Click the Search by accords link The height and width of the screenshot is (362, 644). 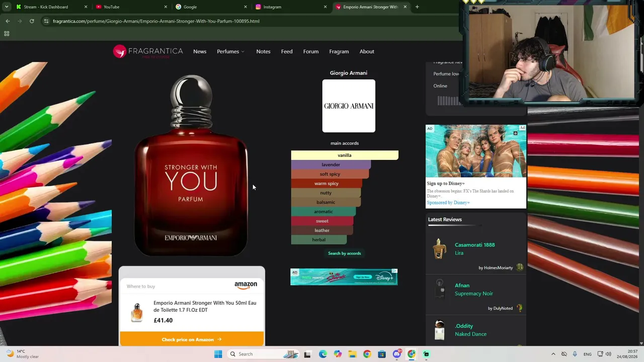coord(345,253)
